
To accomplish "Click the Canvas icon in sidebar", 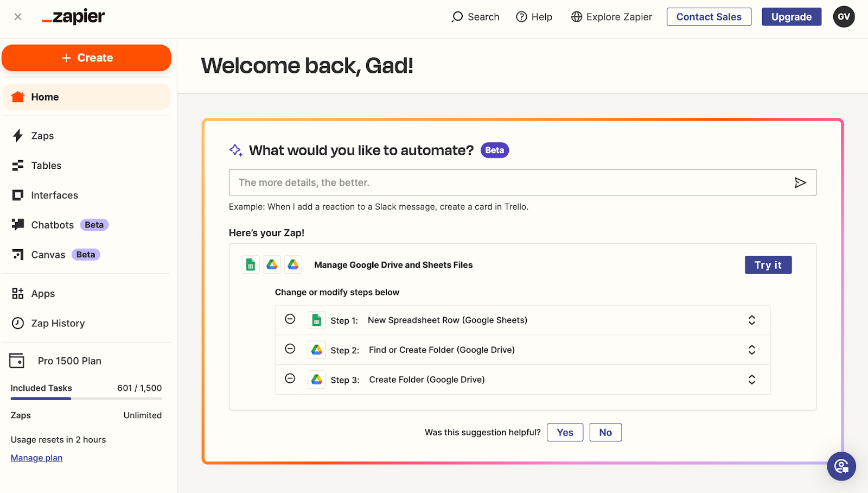I will 18,255.
